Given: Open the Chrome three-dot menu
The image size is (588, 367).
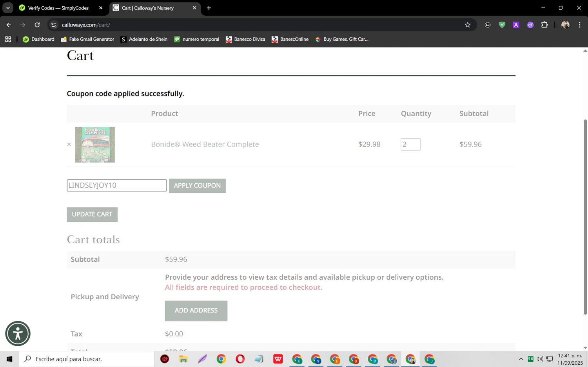Looking at the screenshot, I should (580, 25).
